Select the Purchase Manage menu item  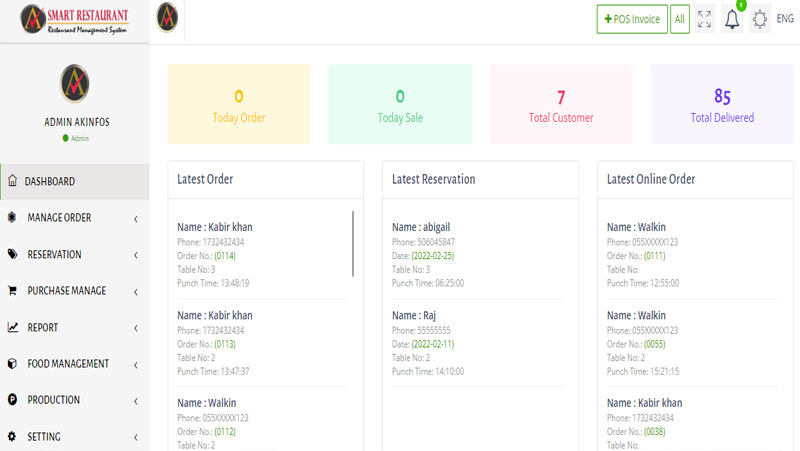(x=66, y=291)
